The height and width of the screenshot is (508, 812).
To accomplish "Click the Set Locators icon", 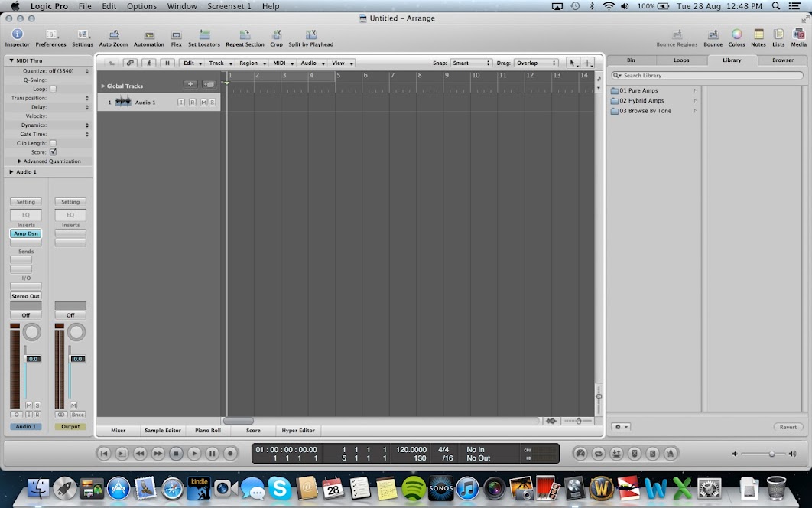I will point(204,34).
